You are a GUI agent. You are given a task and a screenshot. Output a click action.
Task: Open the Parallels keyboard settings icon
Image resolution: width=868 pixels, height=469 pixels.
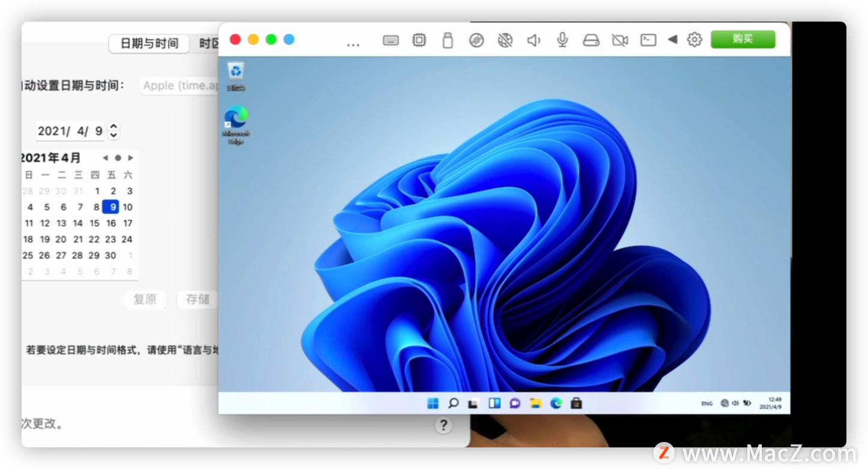coord(391,40)
